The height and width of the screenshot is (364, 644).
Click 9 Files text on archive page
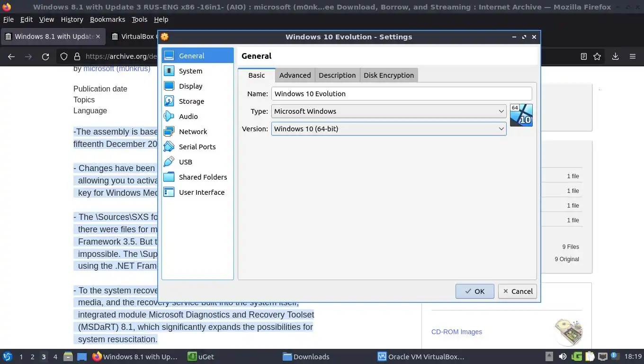coord(571,246)
